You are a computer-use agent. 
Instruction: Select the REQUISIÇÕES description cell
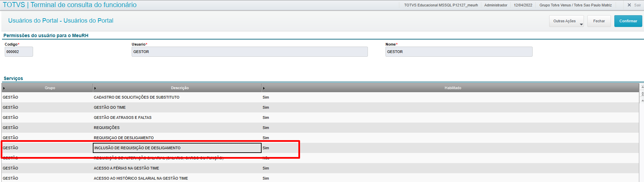click(x=177, y=128)
